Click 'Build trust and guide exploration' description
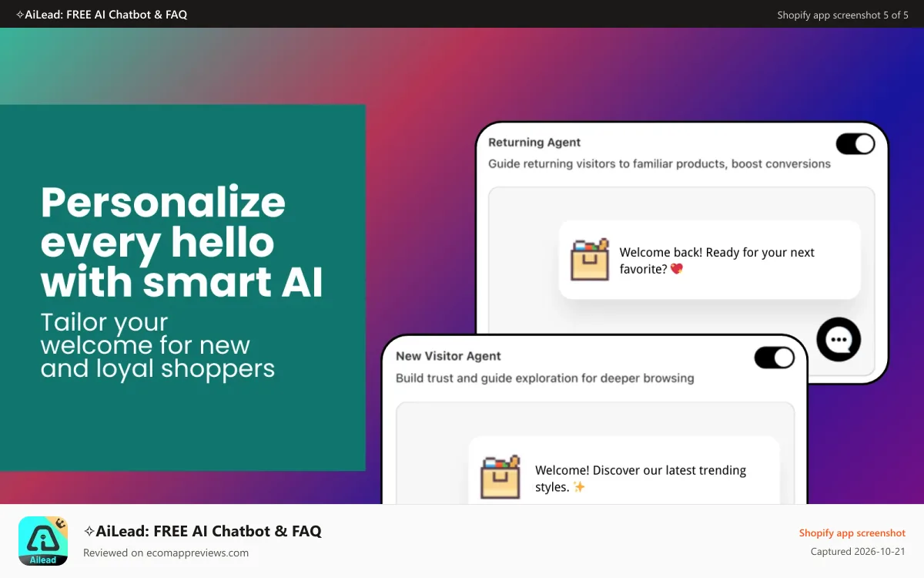924x578 pixels. pyautogui.click(x=545, y=378)
